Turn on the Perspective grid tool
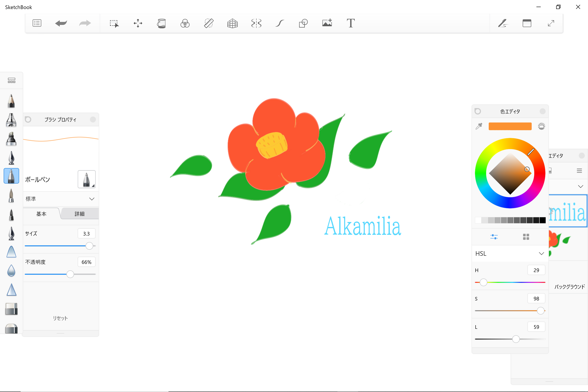The image size is (588, 392). (233, 23)
